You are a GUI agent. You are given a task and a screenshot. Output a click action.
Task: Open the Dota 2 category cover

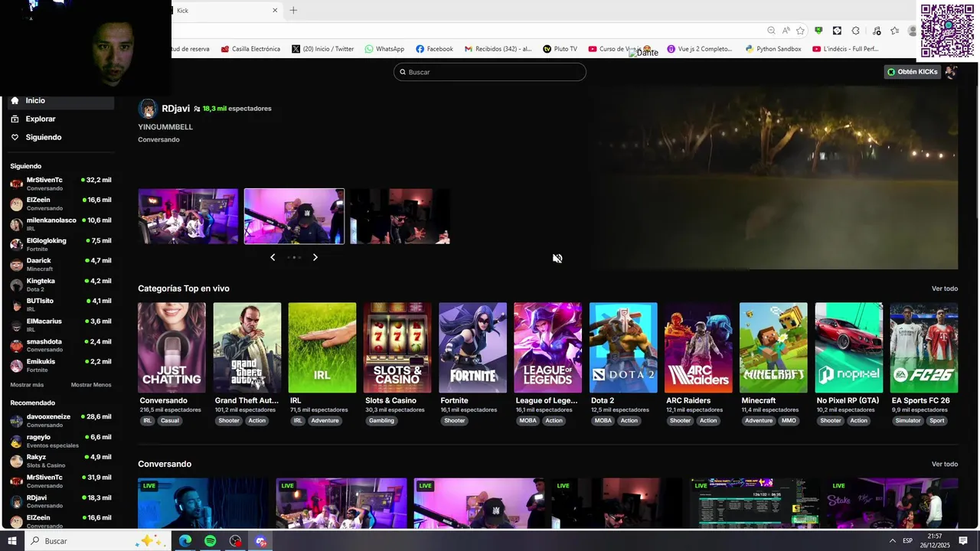pyautogui.click(x=623, y=347)
